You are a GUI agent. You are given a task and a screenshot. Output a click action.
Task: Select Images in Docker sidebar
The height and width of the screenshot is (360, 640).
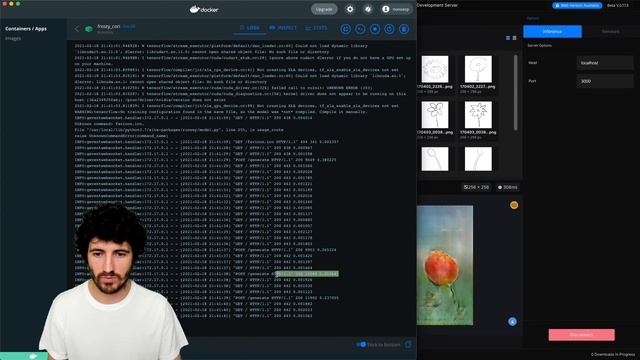pyautogui.click(x=13, y=38)
